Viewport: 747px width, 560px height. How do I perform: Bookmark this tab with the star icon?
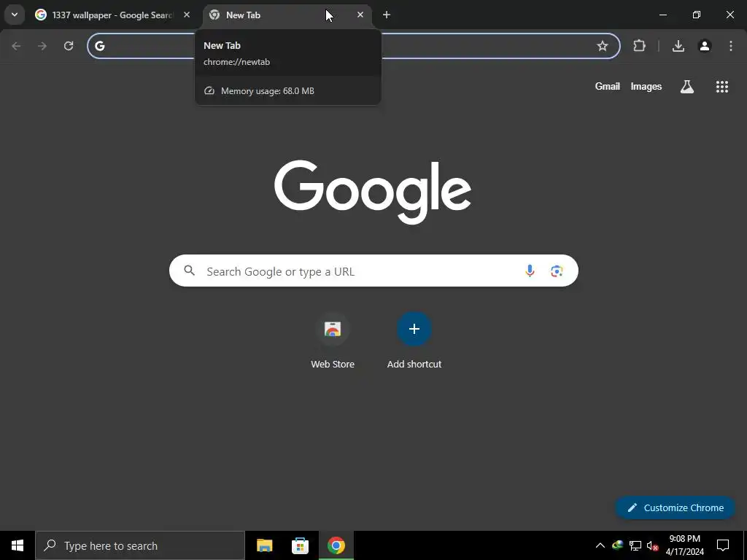pyautogui.click(x=602, y=46)
